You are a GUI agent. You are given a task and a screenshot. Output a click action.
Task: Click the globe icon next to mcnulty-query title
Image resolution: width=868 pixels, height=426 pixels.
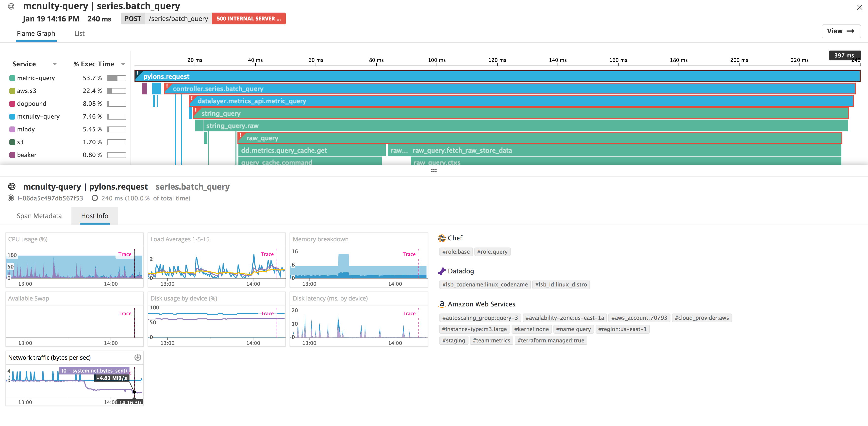point(11,6)
